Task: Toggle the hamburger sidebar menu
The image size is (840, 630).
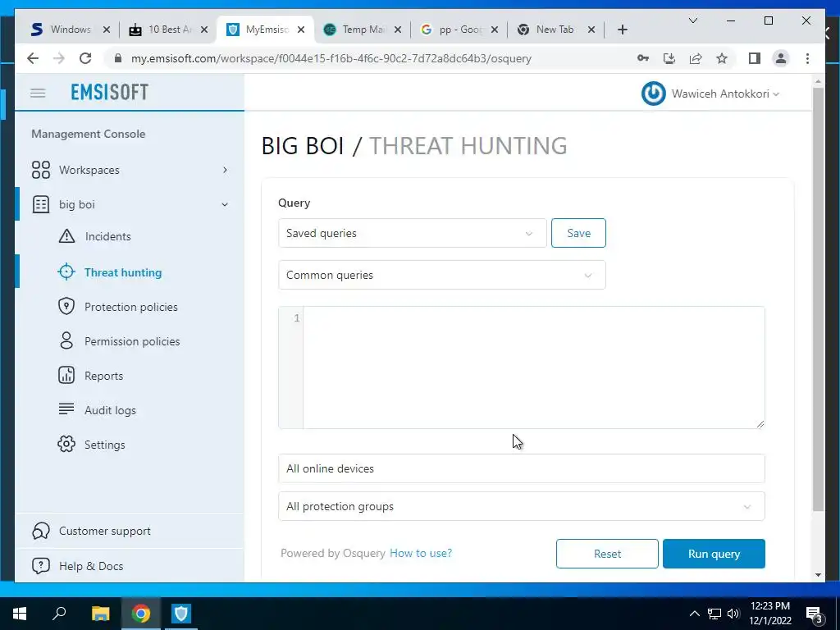Action: [x=38, y=94]
